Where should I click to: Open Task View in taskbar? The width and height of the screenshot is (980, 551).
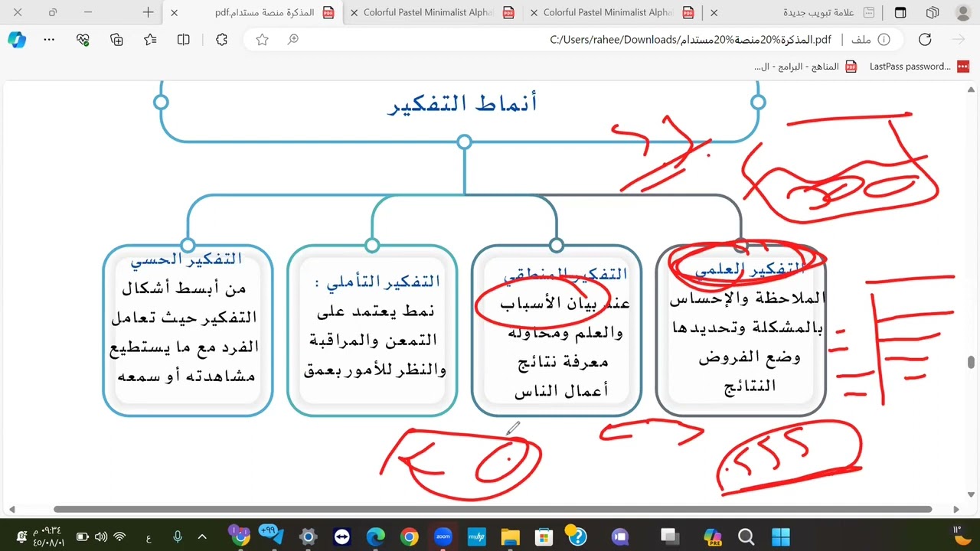tap(671, 536)
